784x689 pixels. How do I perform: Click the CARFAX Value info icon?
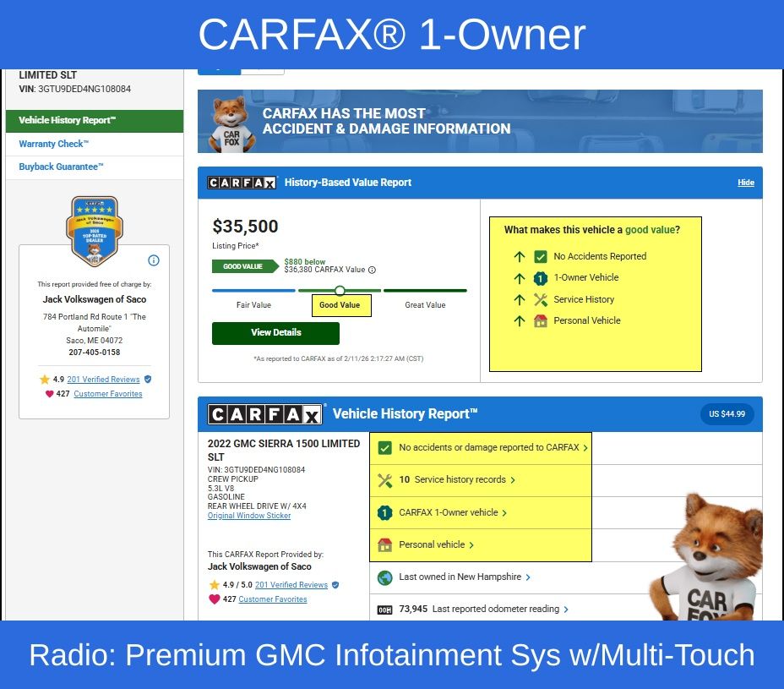pos(372,271)
